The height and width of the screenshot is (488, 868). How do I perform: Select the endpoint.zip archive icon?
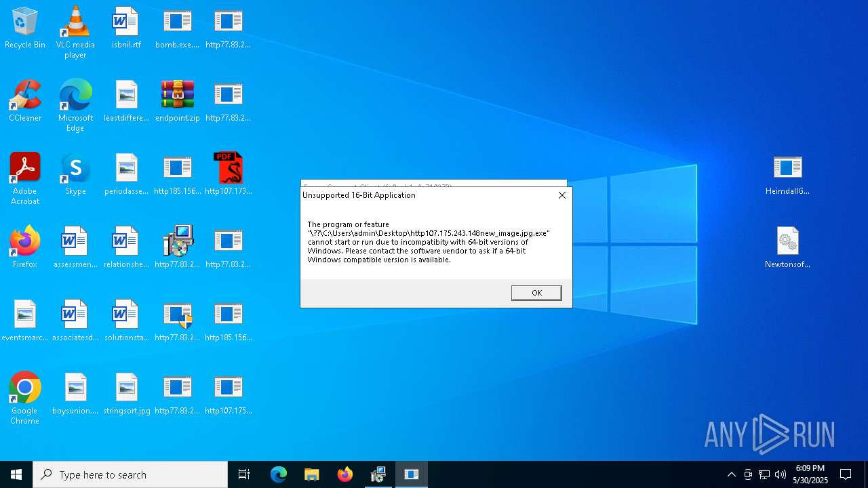(x=177, y=102)
